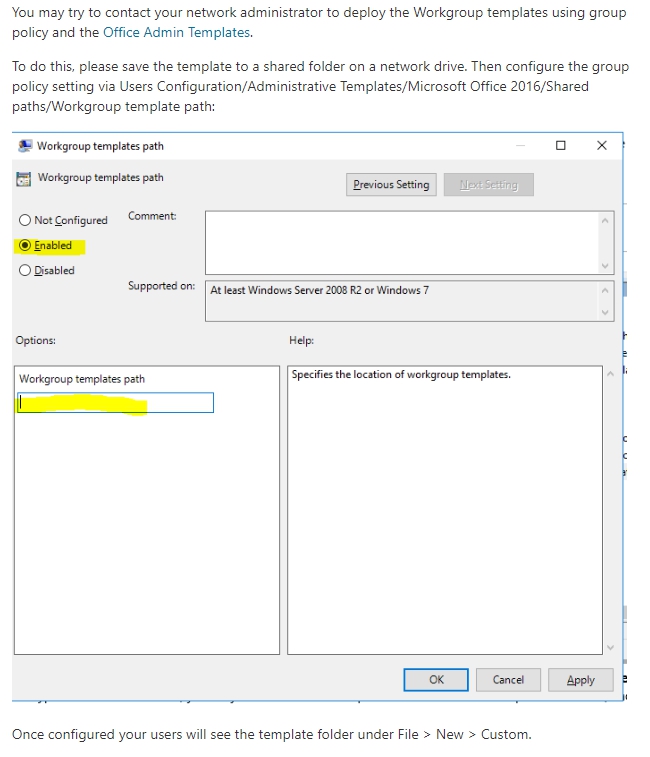
Task: Apply the policy setting
Action: (580, 680)
